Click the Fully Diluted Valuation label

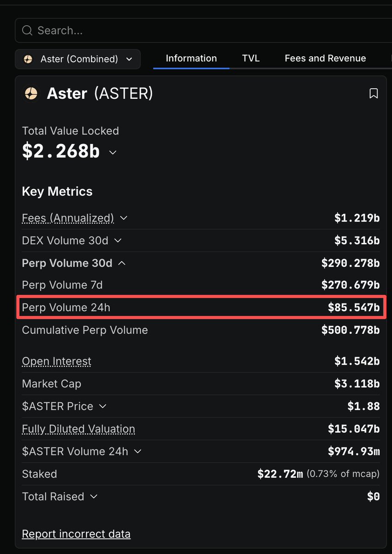[78, 429]
